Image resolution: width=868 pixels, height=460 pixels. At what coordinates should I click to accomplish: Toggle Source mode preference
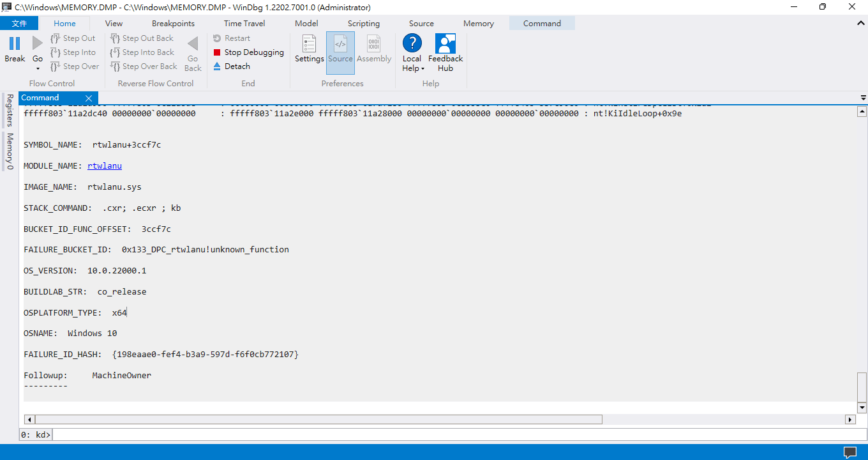pyautogui.click(x=340, y=49)
